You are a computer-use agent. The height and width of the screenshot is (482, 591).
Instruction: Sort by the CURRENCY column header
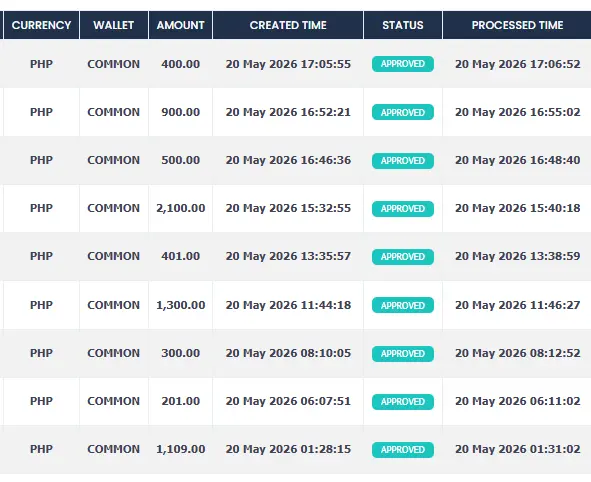(x=41, y=25)
